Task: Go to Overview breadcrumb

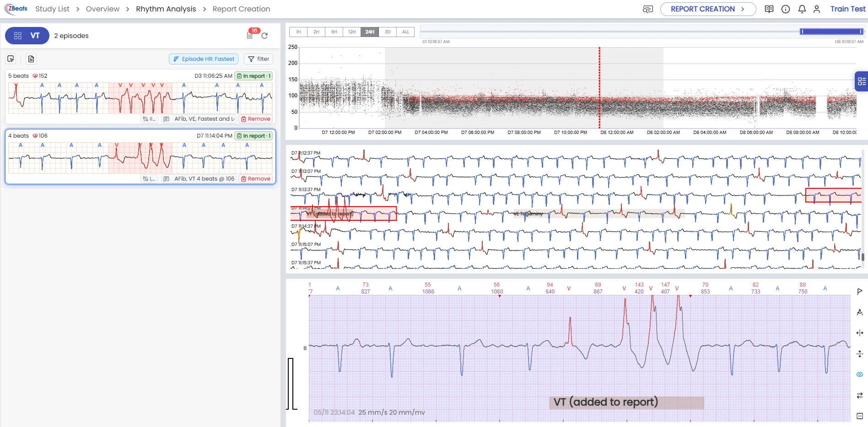Action: 102,9
